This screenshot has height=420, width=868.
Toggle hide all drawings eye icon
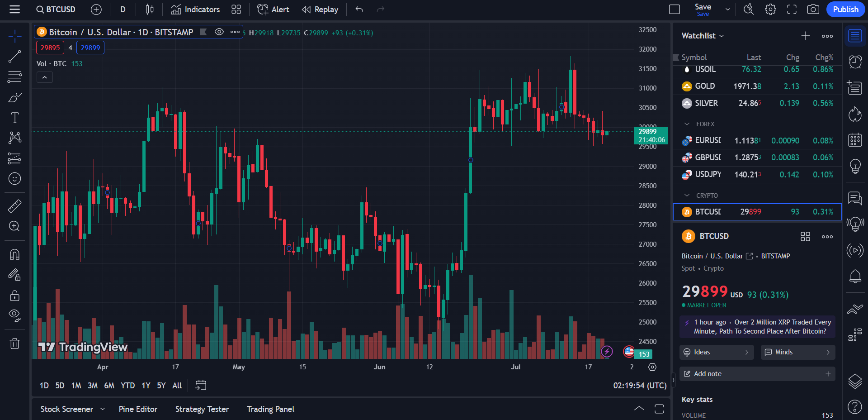pos(14,315)
